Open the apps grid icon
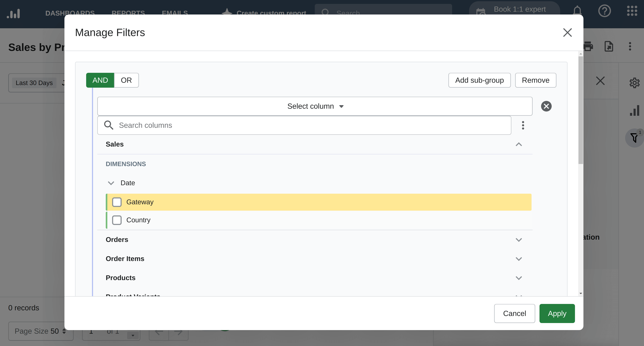644x346 pixels. [x=632, y=11]
